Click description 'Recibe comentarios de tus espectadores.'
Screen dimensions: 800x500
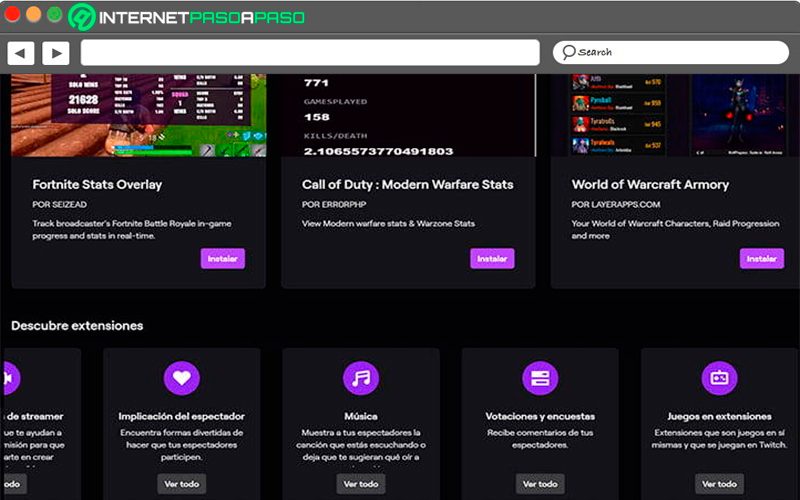pyautogui.click(x=540, y=439)
